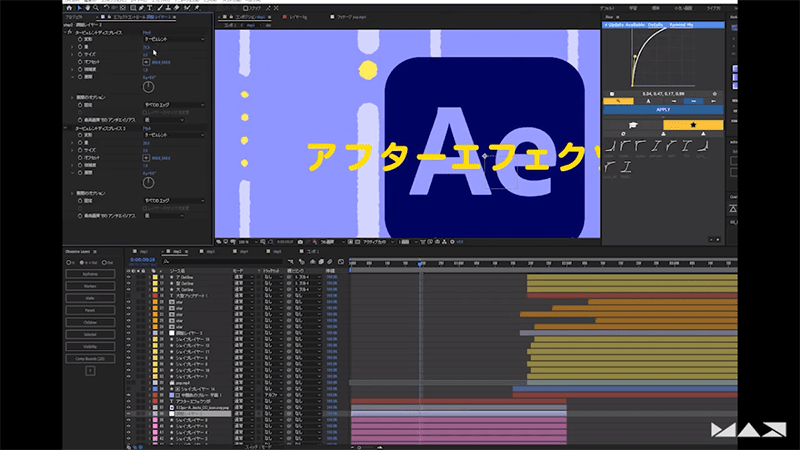Click the Details link in Flow update bar

point(656,25)
